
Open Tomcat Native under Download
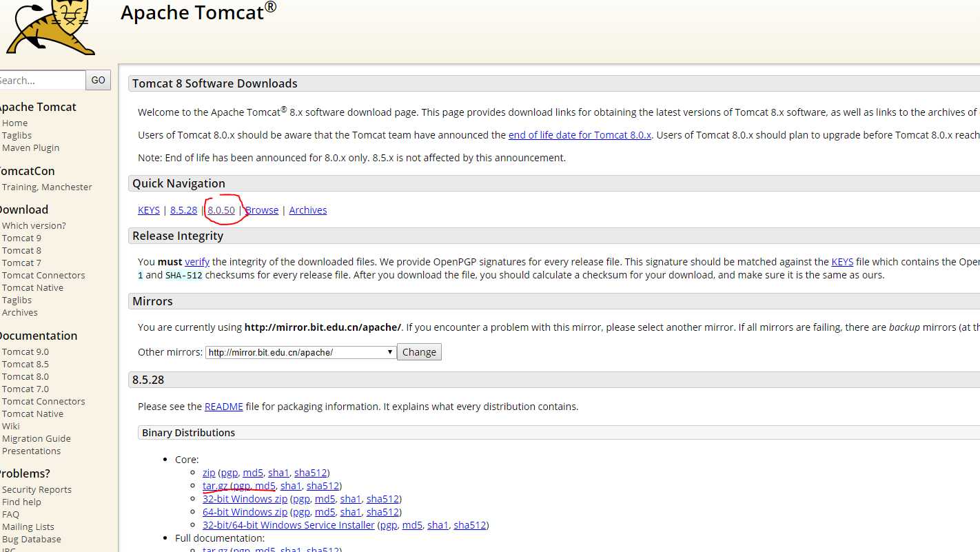tap(32, 287)
